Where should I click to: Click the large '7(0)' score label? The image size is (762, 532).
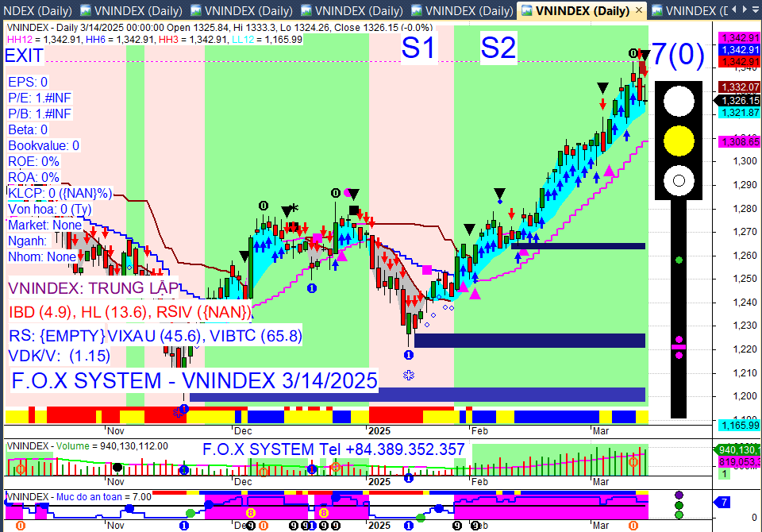click(x=677, y=54)
